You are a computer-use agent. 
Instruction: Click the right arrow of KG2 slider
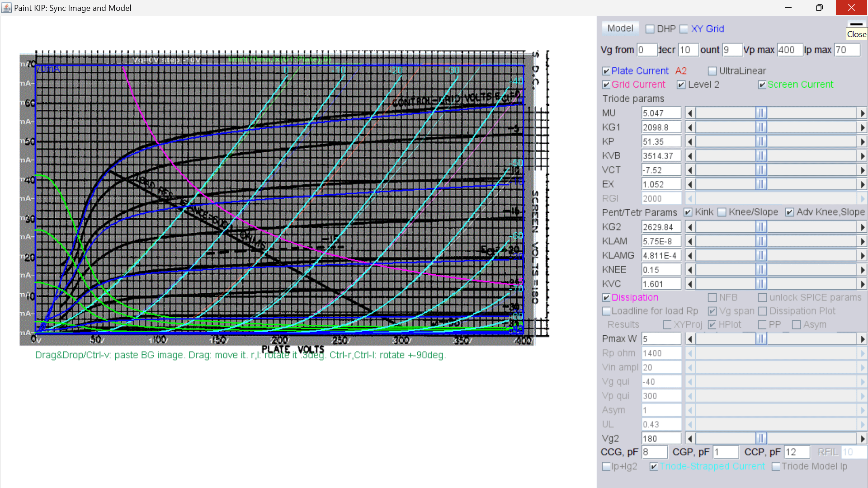pyautogui.click(x=862, y=227)
